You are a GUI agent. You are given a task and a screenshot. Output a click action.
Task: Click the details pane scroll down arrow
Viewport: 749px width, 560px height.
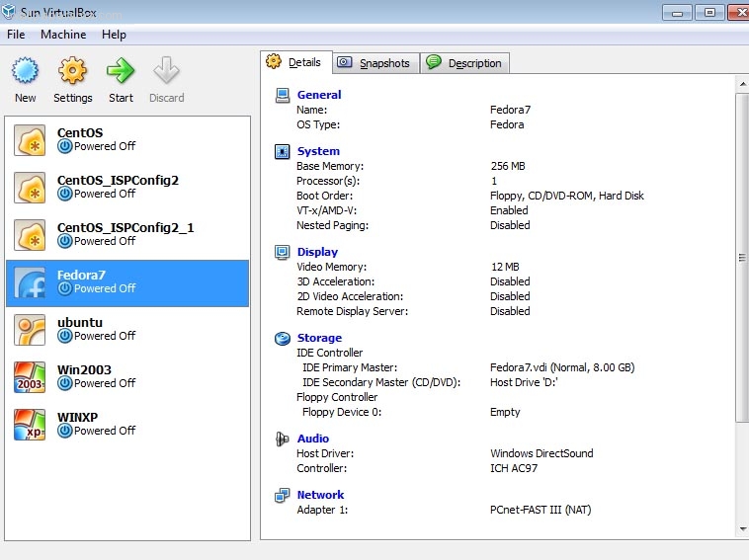pos(743,528)
